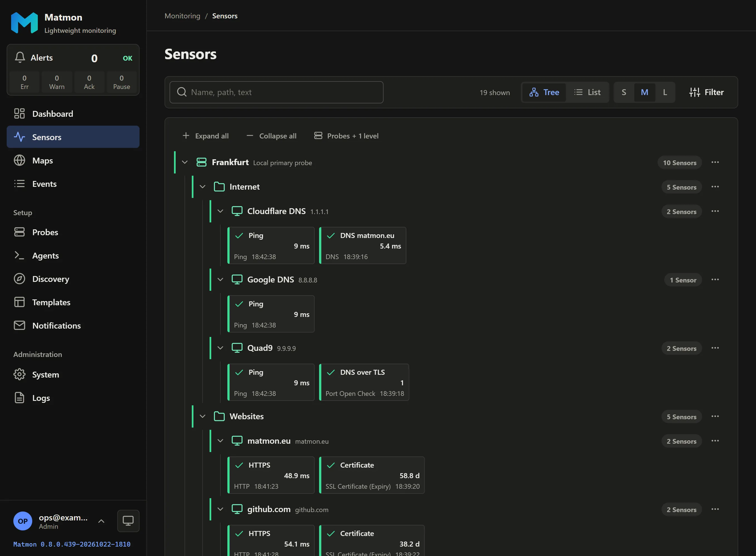The image size is (756, 556).
Task: Open the Internet folder three-dot menu
Action: (715, 187)
